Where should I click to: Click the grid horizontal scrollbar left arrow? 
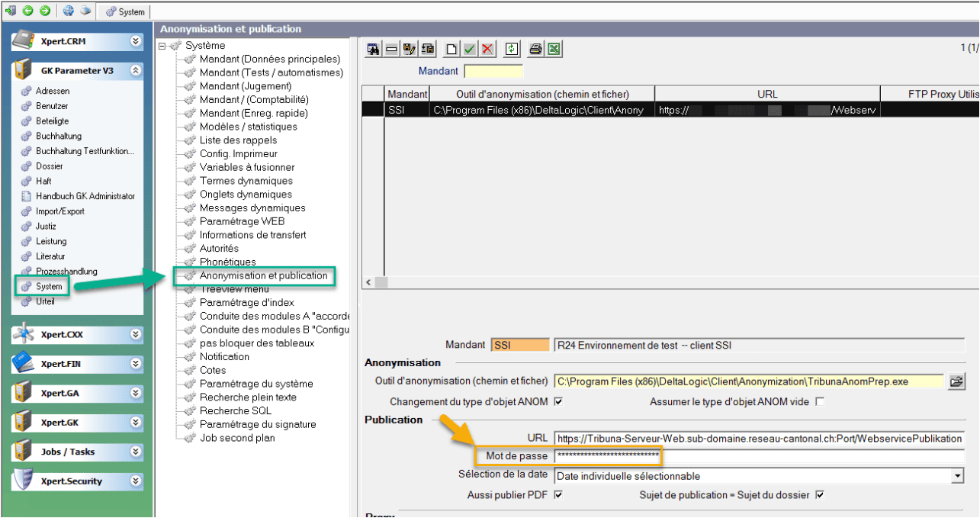368,282
